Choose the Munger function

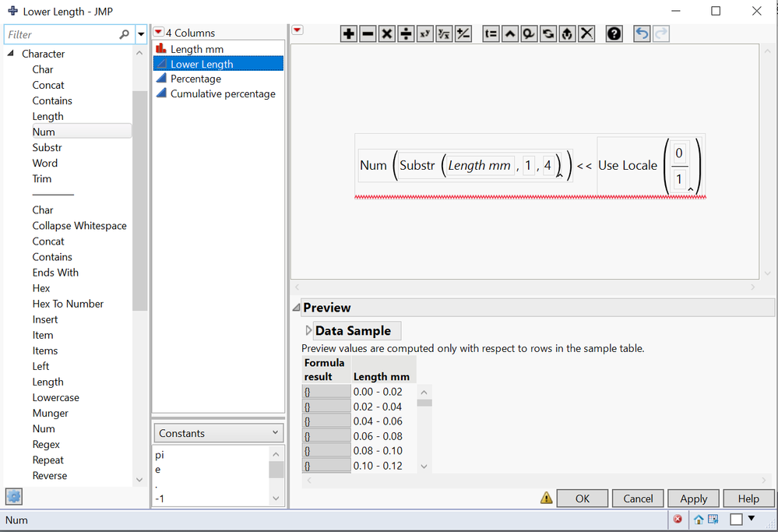(50, 413)
